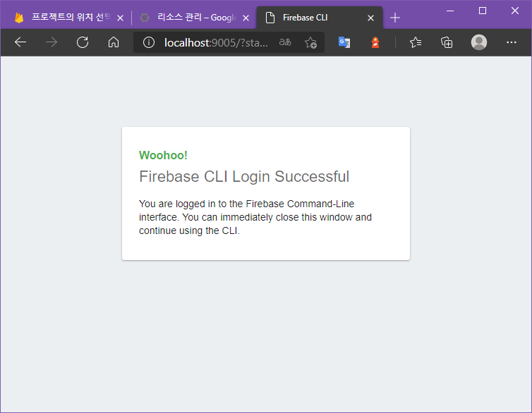Open the user profile avatar
532x413 pixels.
[x=479, y=42]
